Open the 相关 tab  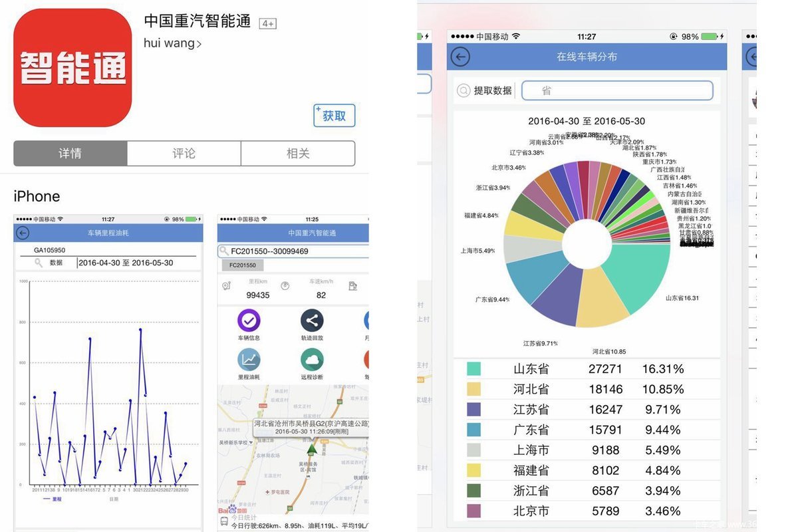(x=297, y=154)
